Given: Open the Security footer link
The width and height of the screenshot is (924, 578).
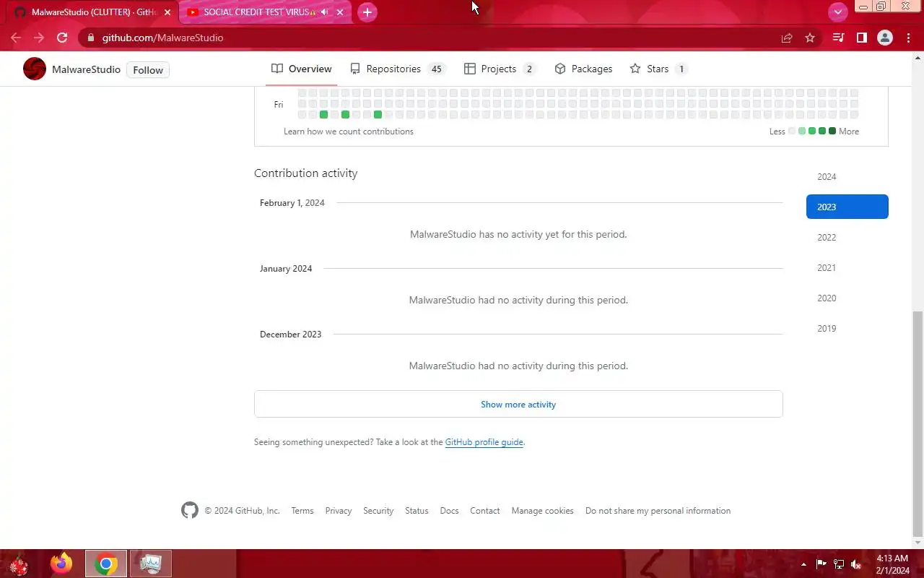Looking at the screenshot, I should [378, 511].
